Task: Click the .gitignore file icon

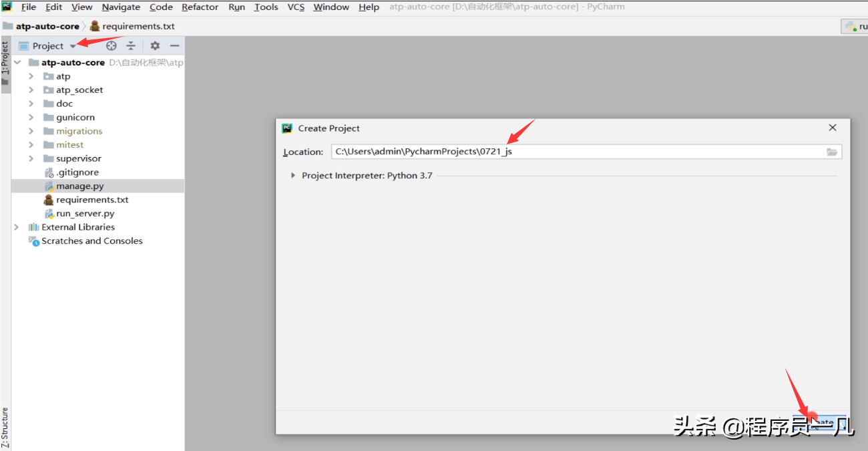Action: tap(49, 172)
